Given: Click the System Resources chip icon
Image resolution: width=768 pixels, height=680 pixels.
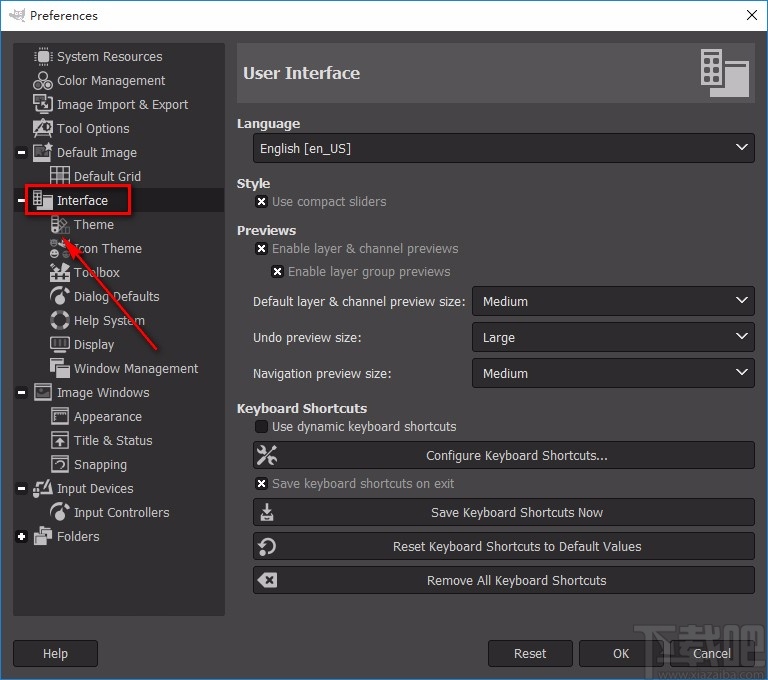Looking at the screenshot, I should click(x=42, y=57).
